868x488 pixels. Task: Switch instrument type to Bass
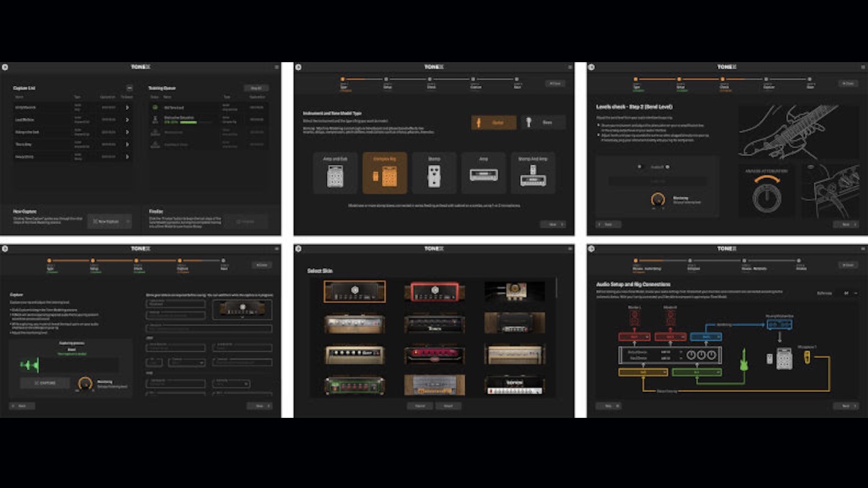(542, 122)
